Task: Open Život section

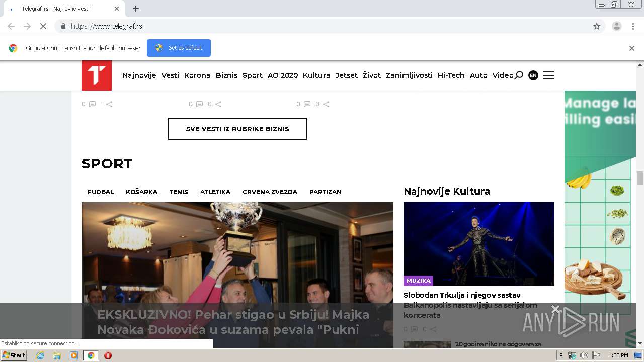Action: tap(372, 75)
